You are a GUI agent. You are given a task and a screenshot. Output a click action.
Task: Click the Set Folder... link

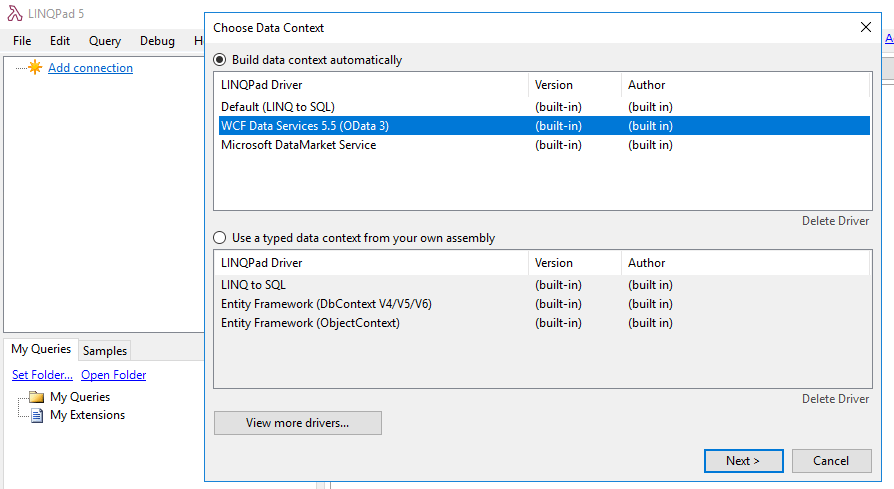point(42,375)
